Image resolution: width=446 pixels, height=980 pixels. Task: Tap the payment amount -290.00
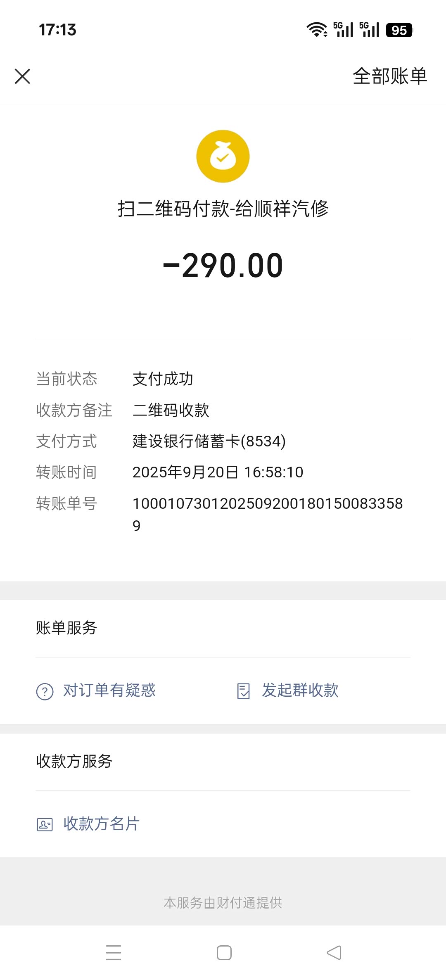(x=223, y=266)
